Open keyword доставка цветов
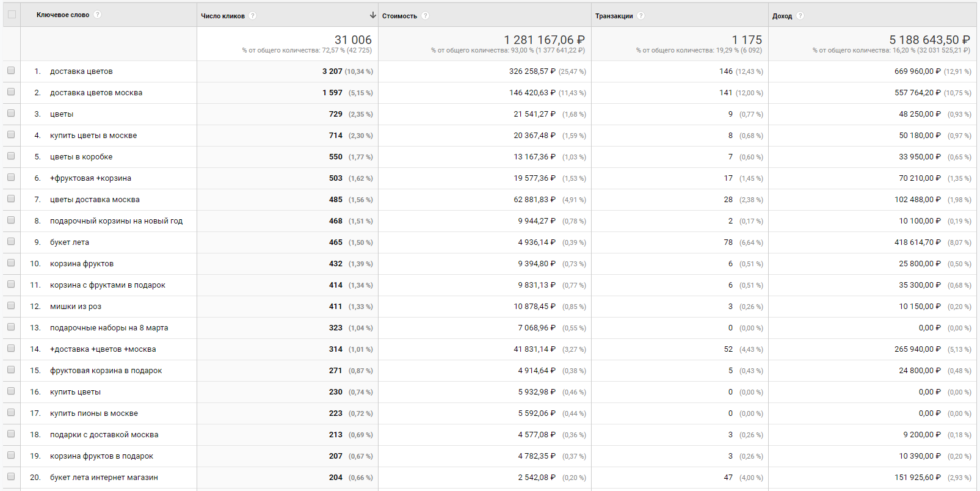This screenshot has width=980, height=491. [x=81, y=71]
